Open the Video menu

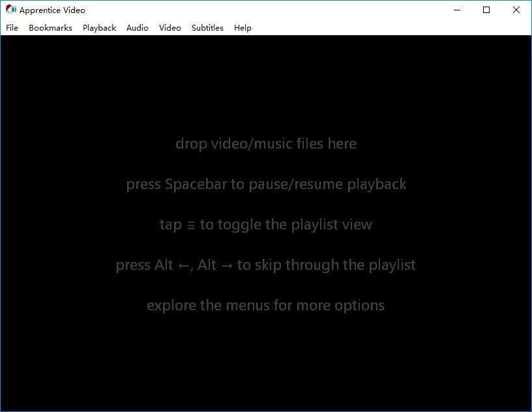(x=170, y=28)
